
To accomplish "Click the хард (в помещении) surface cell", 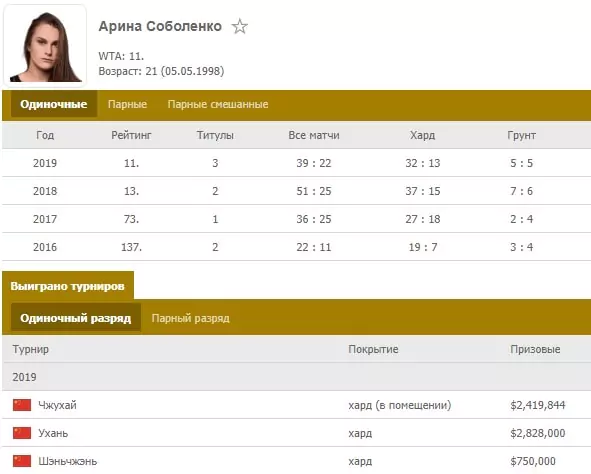I will tap(400, 405).
